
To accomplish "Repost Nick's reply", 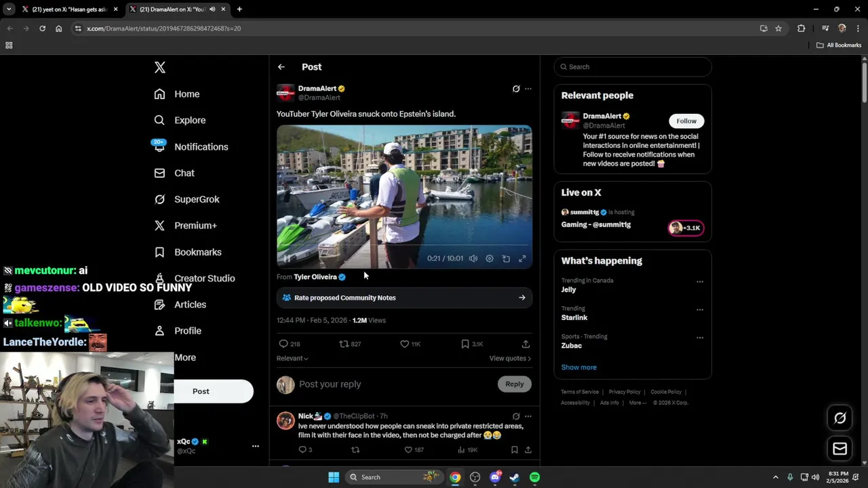I will coord(355,450).
